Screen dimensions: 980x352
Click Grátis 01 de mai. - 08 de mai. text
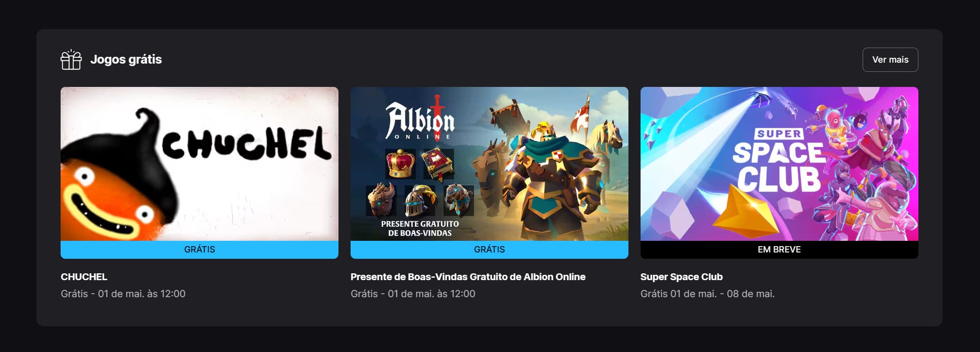tap(707, 294)
